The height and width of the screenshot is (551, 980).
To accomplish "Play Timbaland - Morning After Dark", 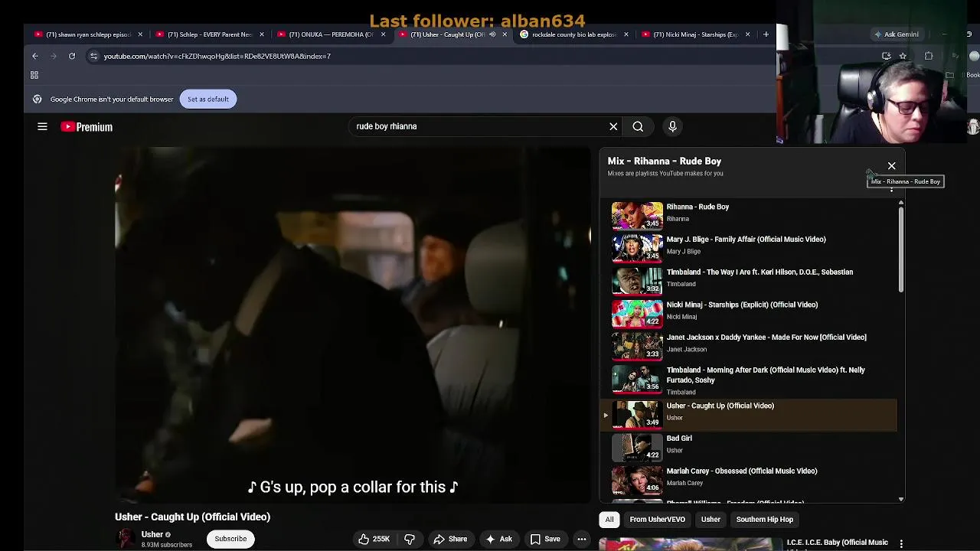I will point(750,380).
